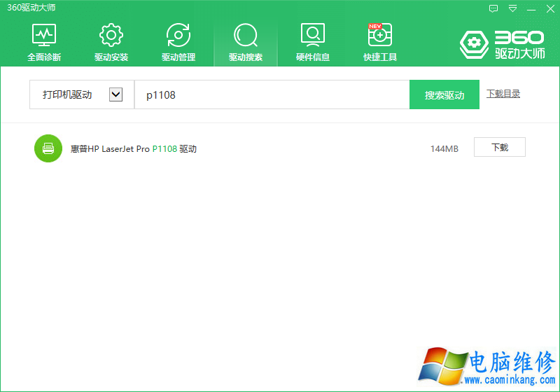Click the 搜索驱动 button
Image resolution: width=560 pixels, height=392 pixels.
click(444, 94)
